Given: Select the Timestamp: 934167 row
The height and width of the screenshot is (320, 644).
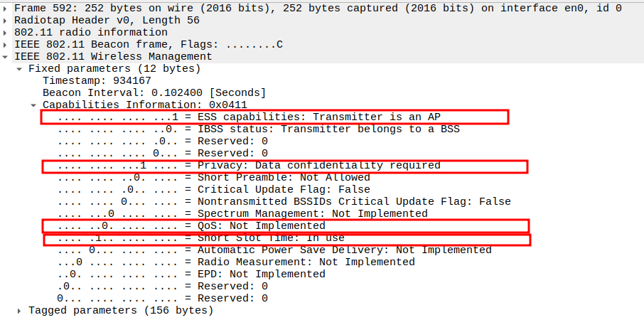Looking at the screenshot, I should click(x=97, y=80).
